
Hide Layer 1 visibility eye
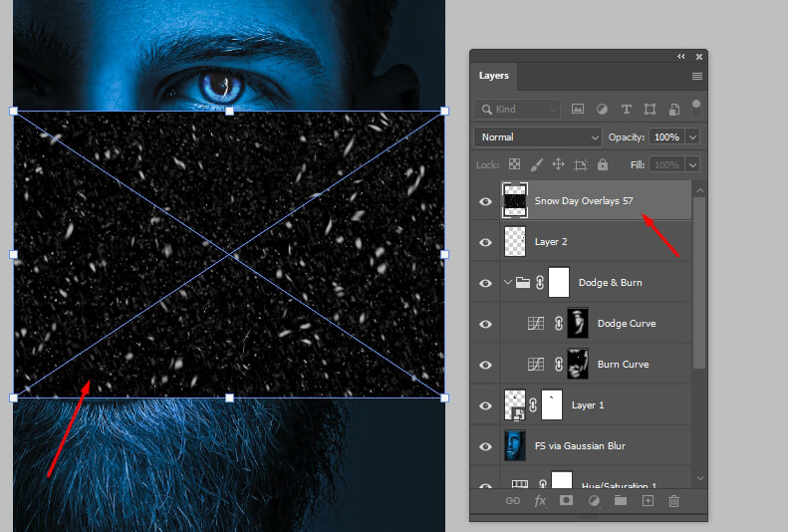[485, 405]
